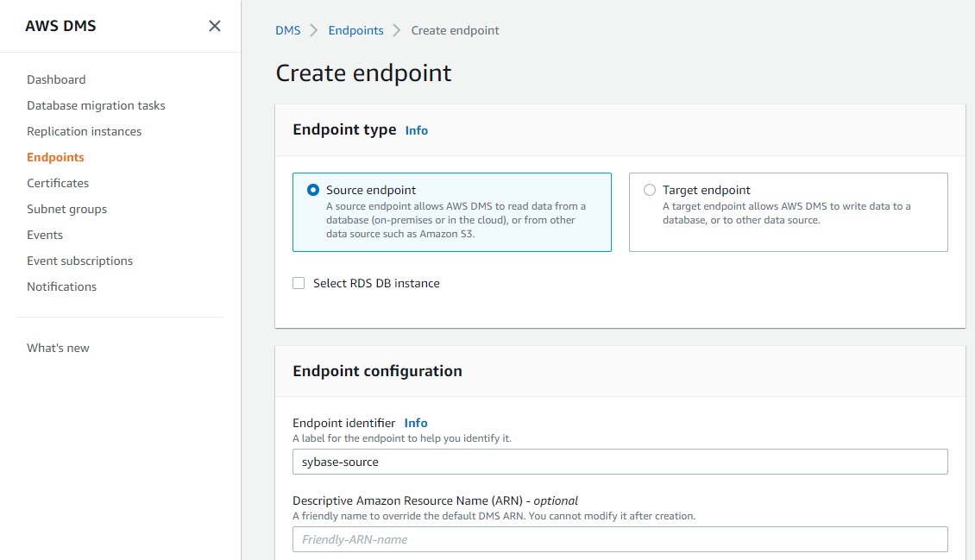Select the Target endpoint radio option
The width and height of the screenshot is (975, 560).
point(650,190)
